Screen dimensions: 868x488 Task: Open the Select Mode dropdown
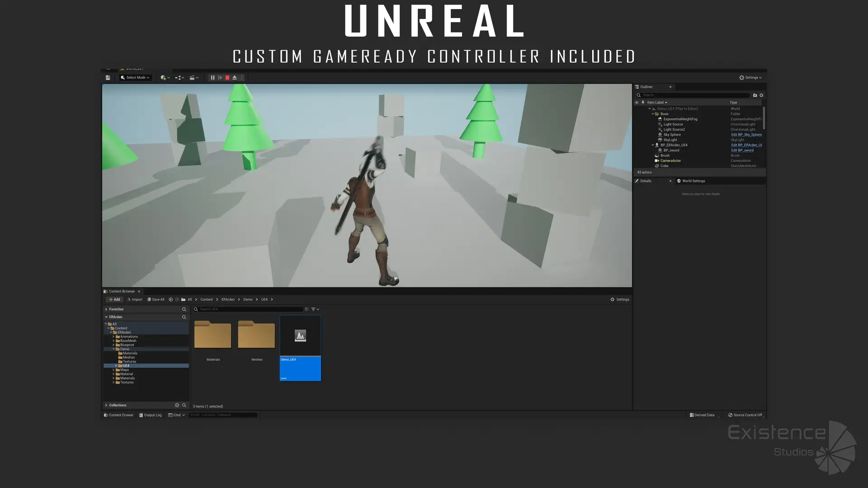[x=135, y=78]
